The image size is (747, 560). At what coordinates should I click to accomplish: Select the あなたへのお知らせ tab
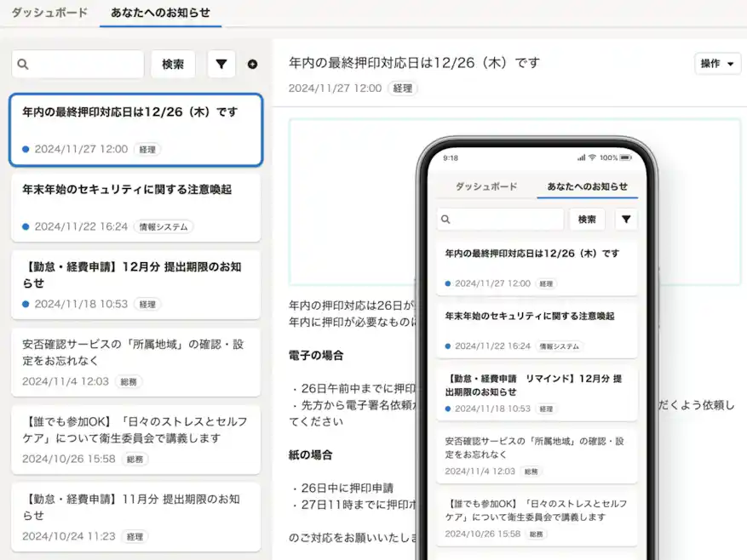click(160, 13)
